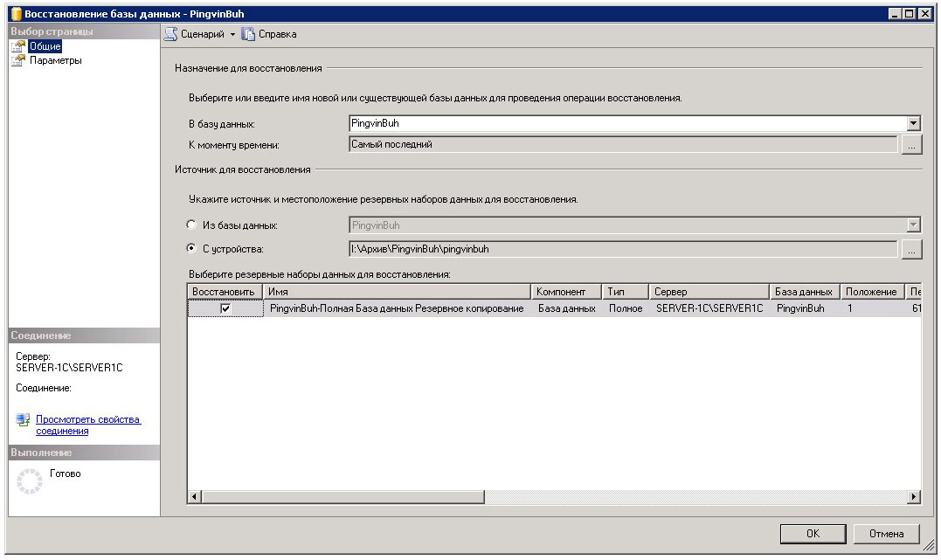This screenshot has height=560, width=941.
Task: Click the Готово progress spinner icon
Action: [31, 480]
